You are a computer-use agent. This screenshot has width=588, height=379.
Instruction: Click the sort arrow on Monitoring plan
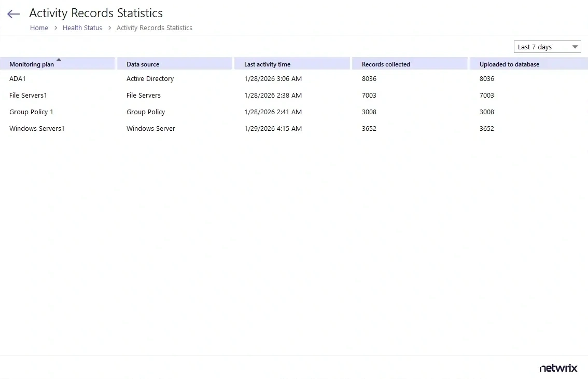pos(58,59)
